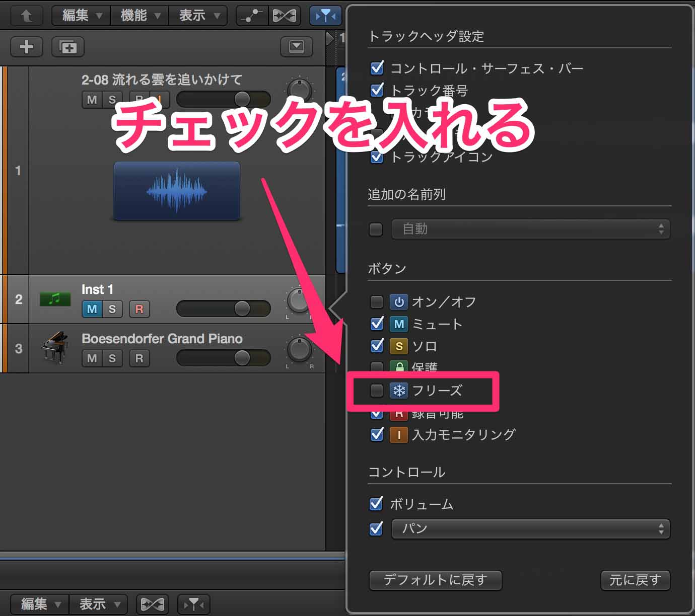Uncheck the パン control checkbox

[x=376, y=529]
